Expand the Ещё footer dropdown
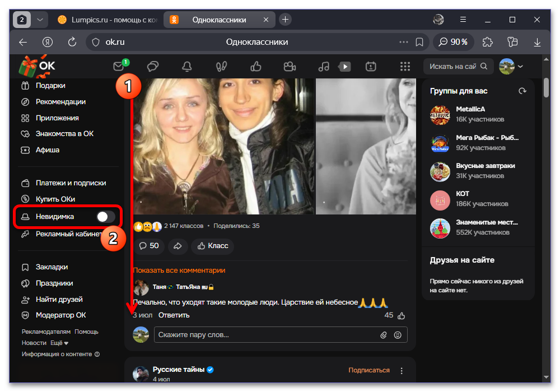 coord(59,343)
